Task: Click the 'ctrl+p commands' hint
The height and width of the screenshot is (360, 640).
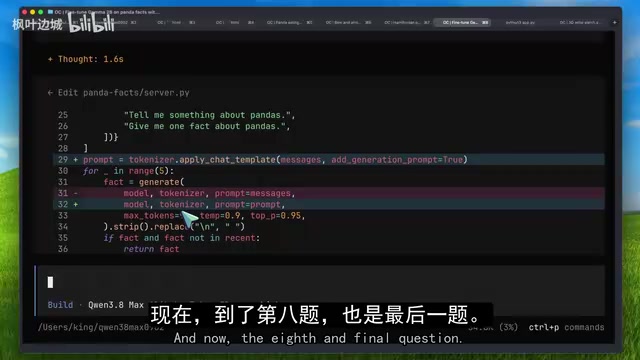Action: click(566, 327)
